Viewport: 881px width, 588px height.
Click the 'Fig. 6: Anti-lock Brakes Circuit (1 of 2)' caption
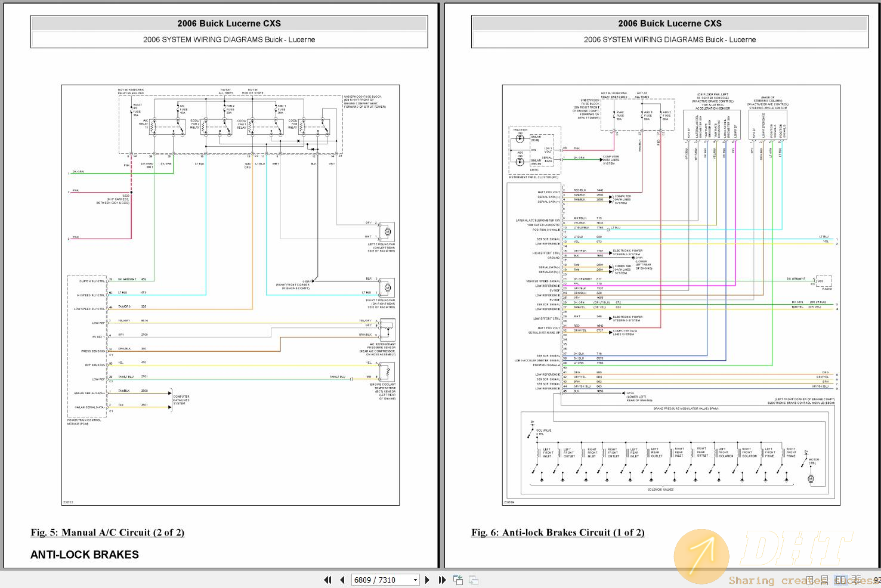click(x=558, y=533)
